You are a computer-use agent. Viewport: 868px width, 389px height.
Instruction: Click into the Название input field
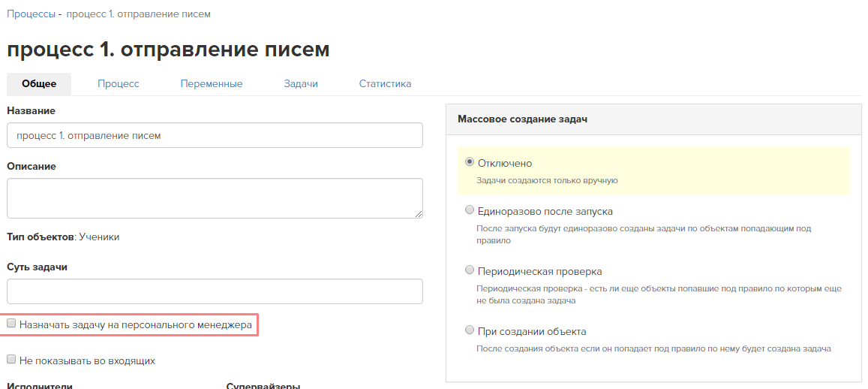click(215, 135)
